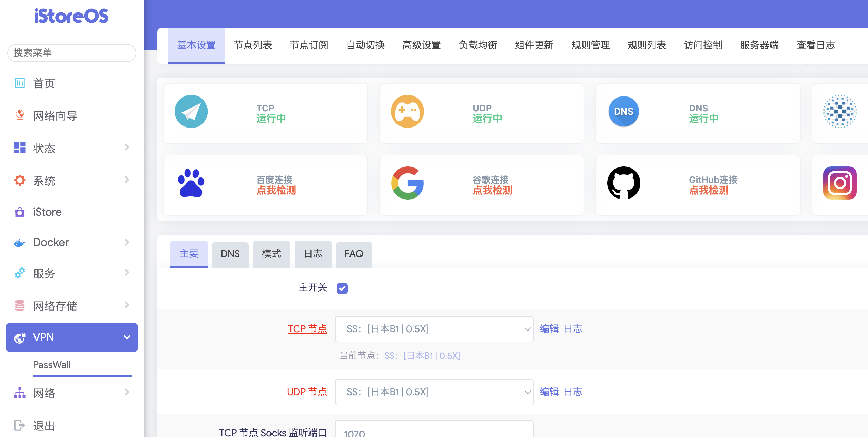Select the DNS sub-tab
This screenshot has height=437, width=868.
(230, 255)
